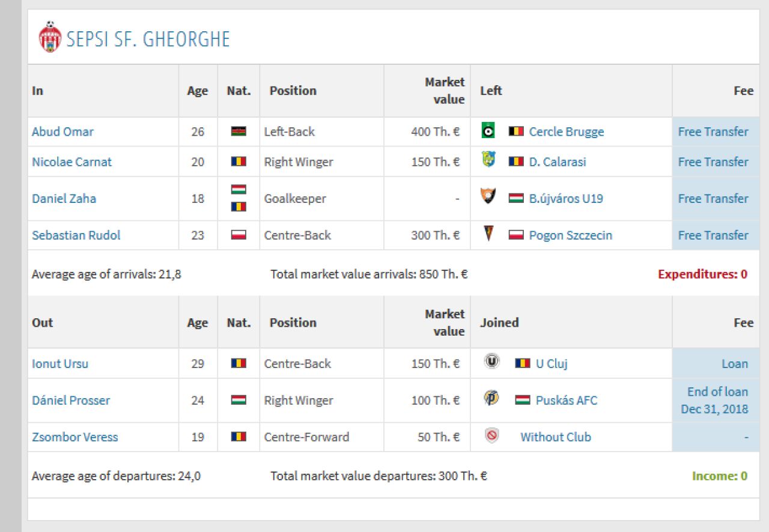Image resolution: width=769 pixels, height=532 pixels.
Task: Click the Cercle Brugge club logo
Action: tap(489, 131)
